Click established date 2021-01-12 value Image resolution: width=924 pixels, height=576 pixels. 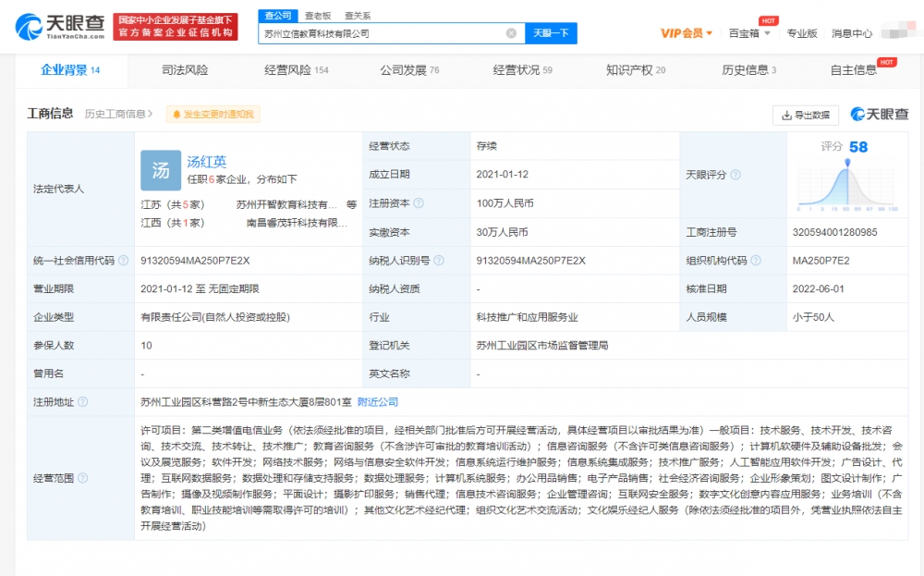(x=502, y=175)
